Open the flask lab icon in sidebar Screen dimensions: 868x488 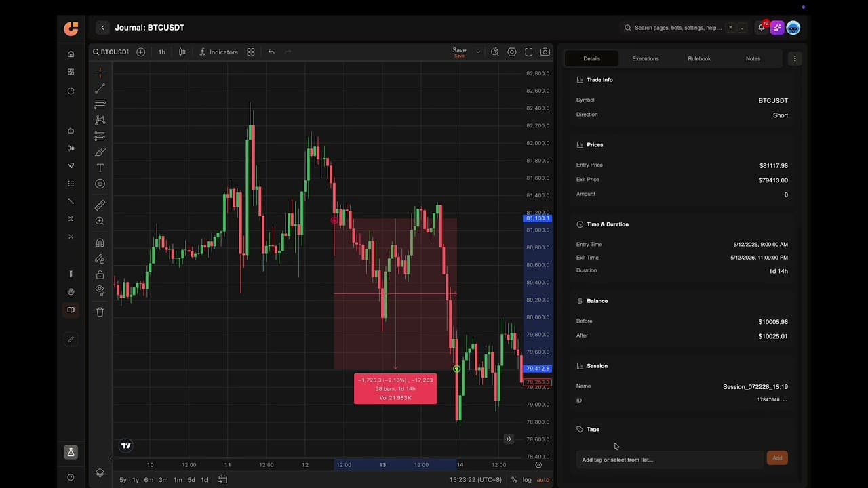[x=71, y=452]
